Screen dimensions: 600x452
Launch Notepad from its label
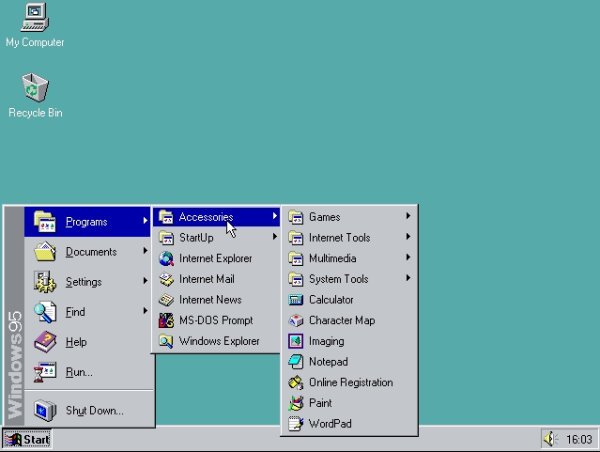328,362
